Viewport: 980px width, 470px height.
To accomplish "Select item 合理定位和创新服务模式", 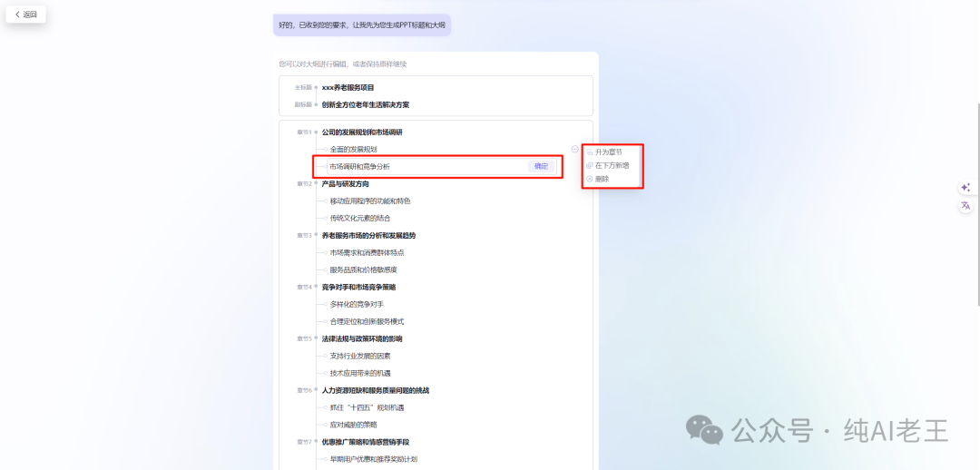I will (367, 322).
